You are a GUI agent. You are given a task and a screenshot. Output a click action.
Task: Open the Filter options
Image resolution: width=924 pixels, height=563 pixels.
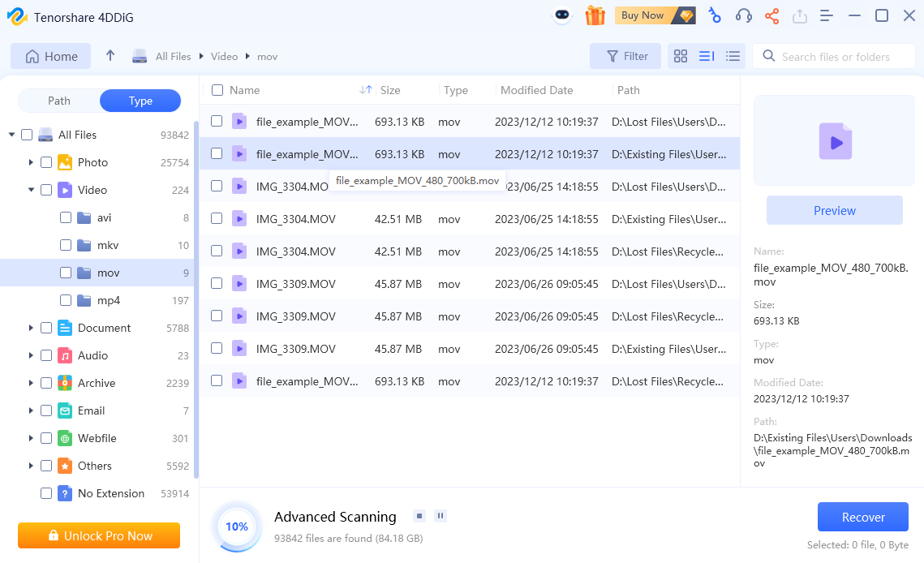pos(625,56)
